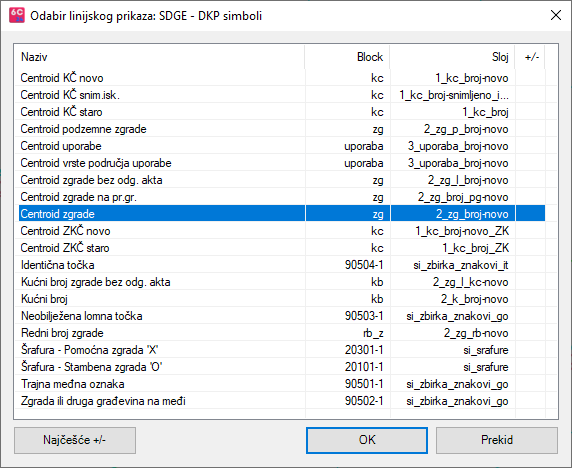Click the Sloj column header
This screenshot has height=468, width=572.
click(452, 57)
